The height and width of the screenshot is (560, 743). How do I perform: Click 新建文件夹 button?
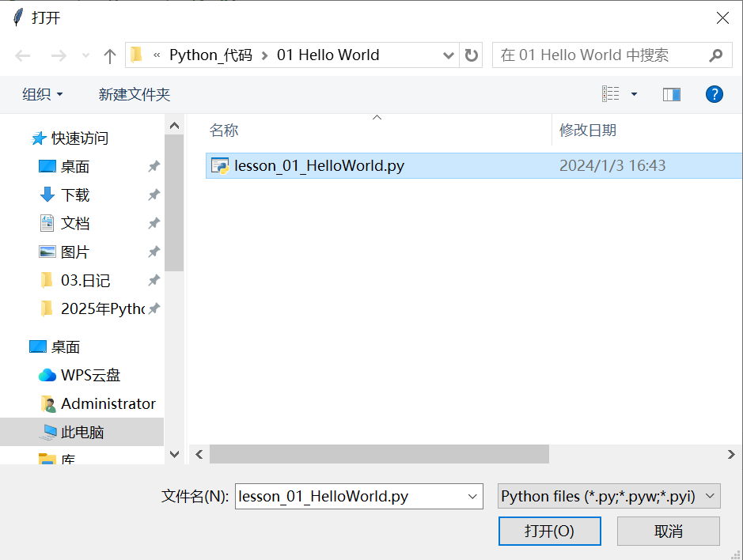(134, 94)
